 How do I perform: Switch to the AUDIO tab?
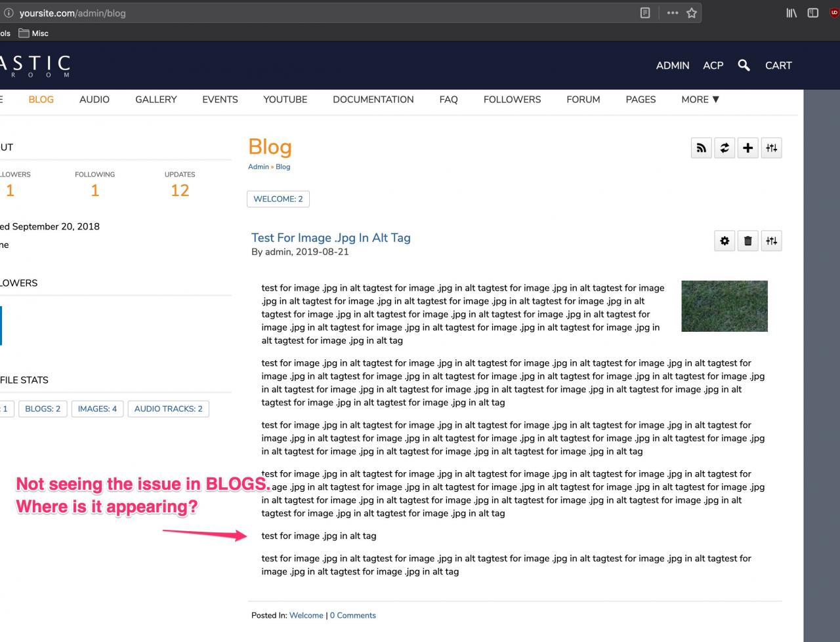94,100
